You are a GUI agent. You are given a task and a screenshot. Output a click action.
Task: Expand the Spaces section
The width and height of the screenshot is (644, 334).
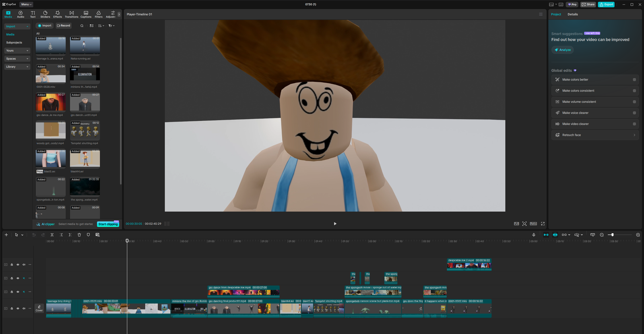(17, 59)
